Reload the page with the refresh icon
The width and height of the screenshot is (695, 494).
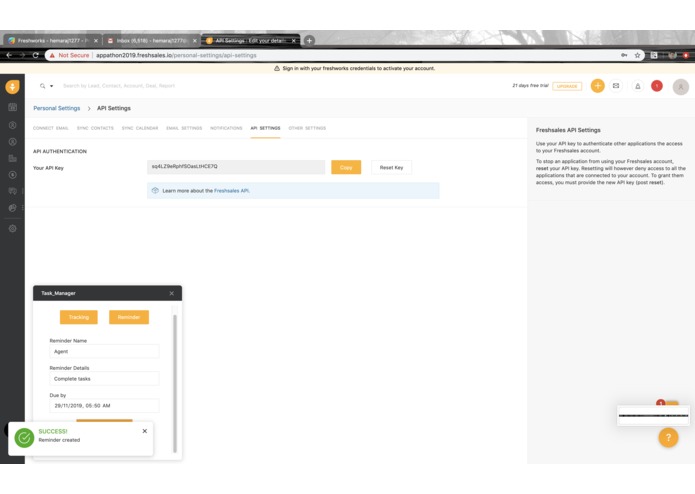[35, 55]
